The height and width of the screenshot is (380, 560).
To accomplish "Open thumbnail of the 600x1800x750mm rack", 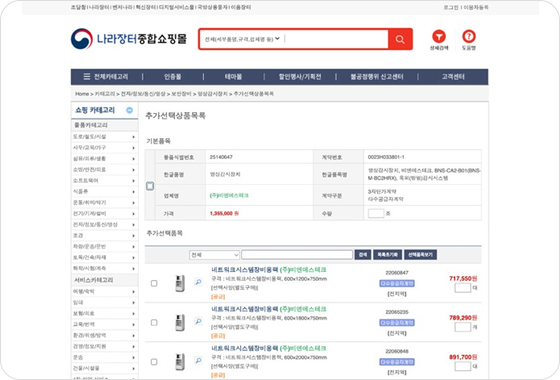I will [x=180, y=322].
